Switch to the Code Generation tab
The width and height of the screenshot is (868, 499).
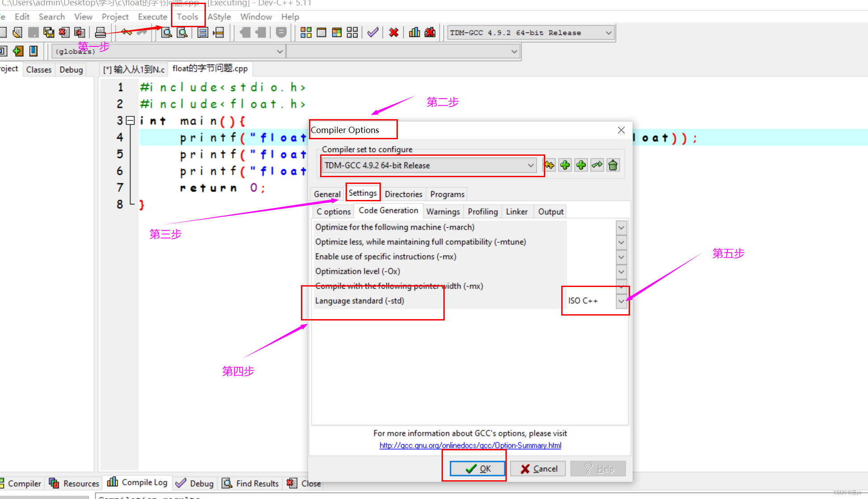[388, 211]
